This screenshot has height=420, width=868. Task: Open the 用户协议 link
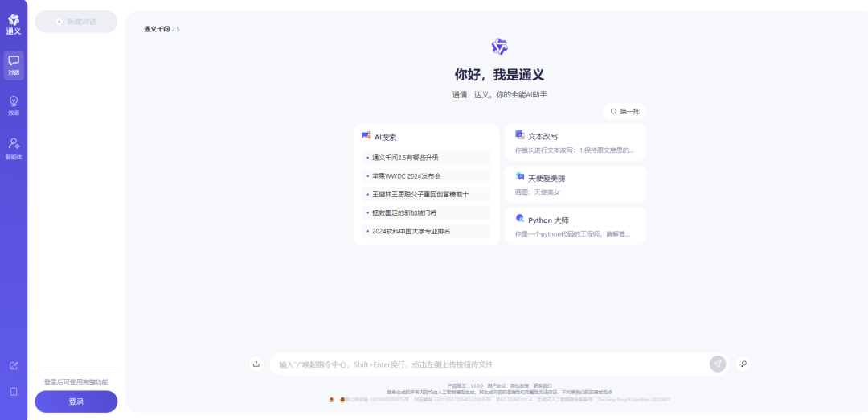click(497, 385)
